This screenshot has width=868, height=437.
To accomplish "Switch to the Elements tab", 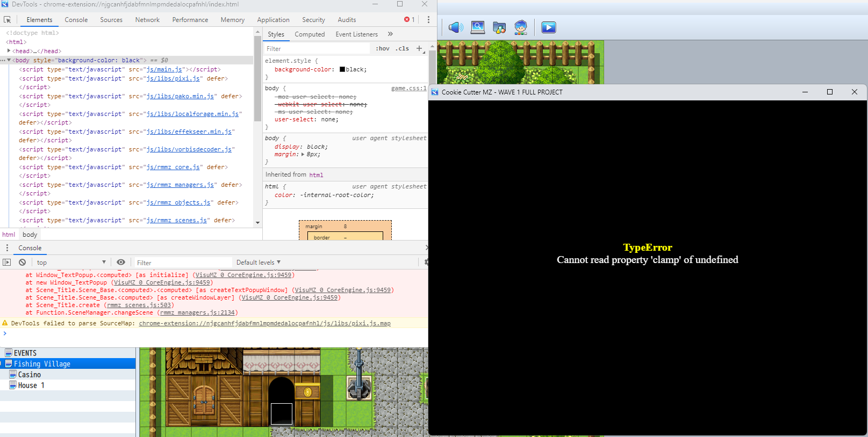I will [39, 20].
